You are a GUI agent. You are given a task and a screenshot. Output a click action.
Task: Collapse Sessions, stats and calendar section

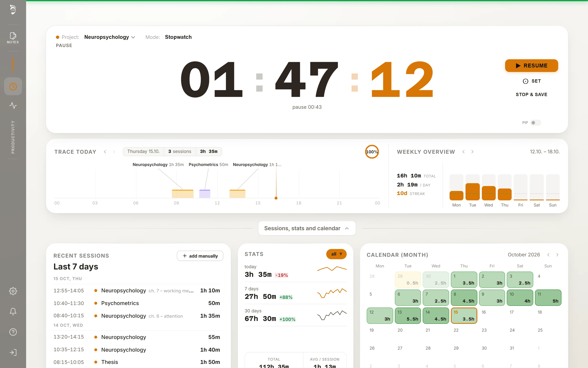pyautogui.click(x=307, y=228)
